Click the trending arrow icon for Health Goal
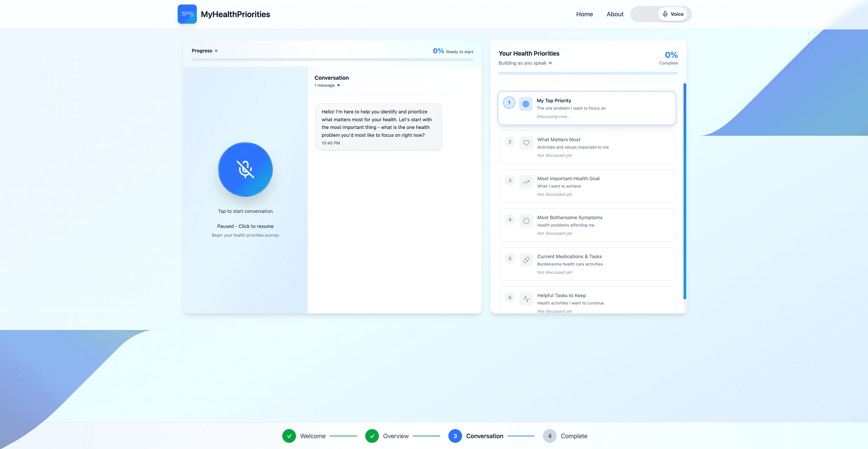The height and width of the screenshot is (449, 868). click(526, 182)
